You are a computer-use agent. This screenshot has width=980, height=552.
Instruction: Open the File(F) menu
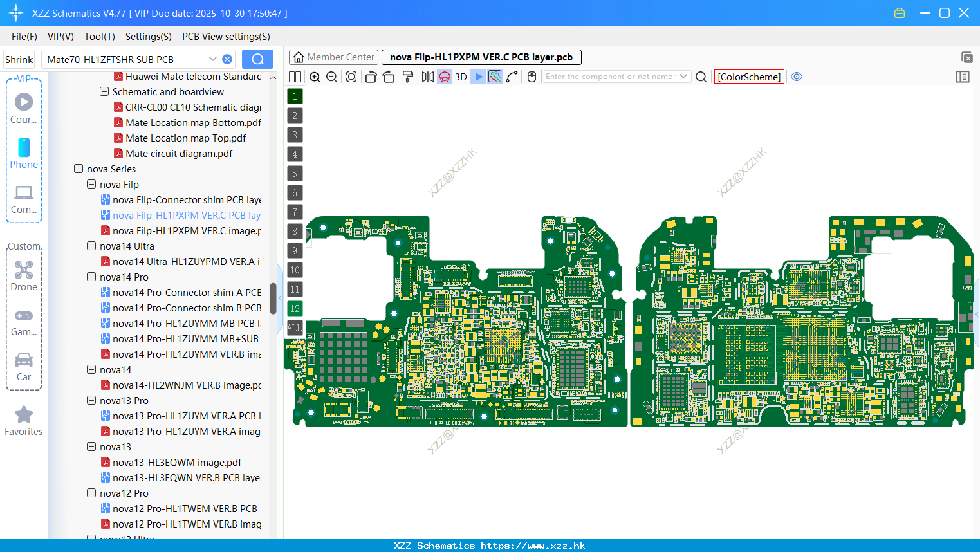tap(24, 37)
